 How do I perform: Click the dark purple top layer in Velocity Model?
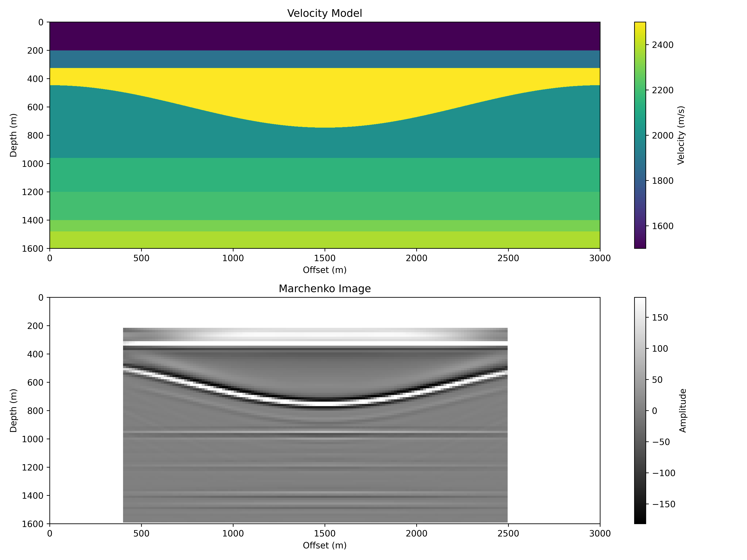pos(325,36)
